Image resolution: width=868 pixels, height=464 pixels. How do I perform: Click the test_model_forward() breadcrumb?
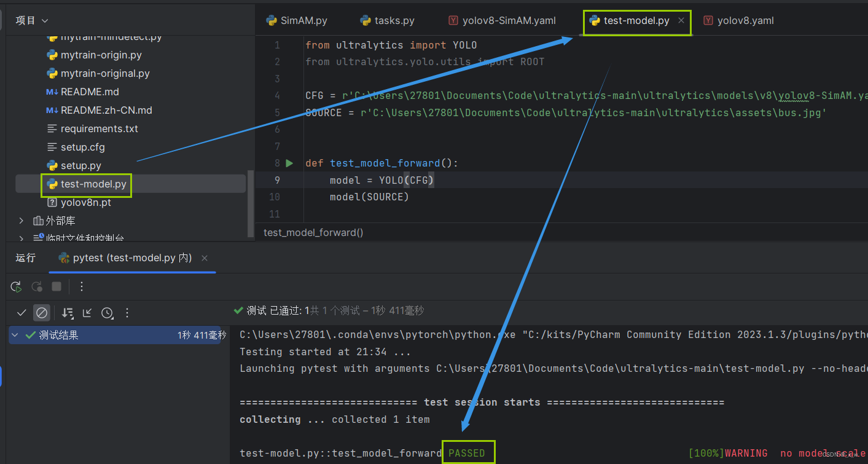[x=313, y=232]
